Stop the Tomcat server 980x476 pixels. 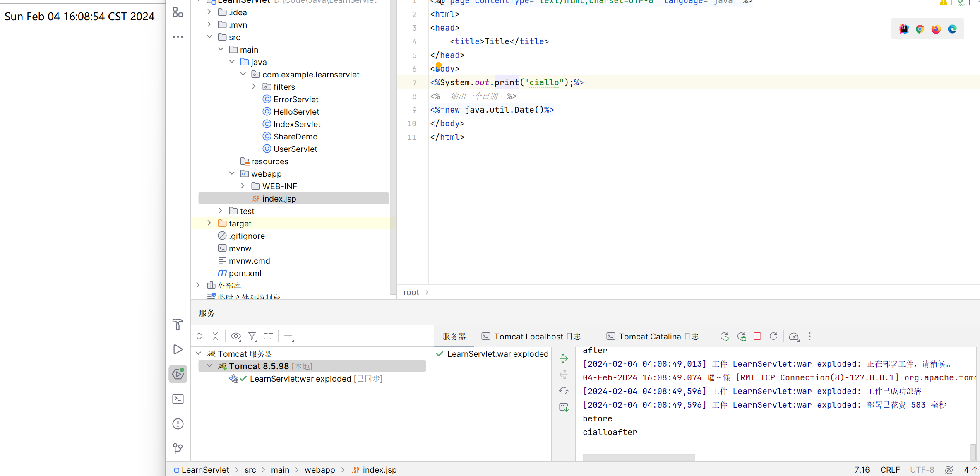click(x=757, y=336)
